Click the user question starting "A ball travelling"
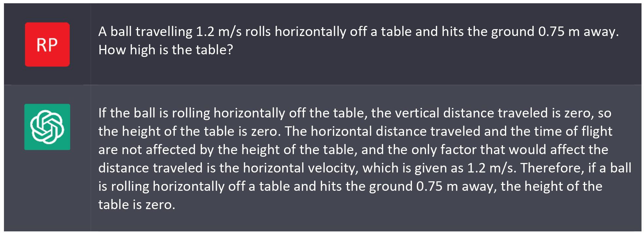Screen dimensions: 644x233 [x=359, y=41]
